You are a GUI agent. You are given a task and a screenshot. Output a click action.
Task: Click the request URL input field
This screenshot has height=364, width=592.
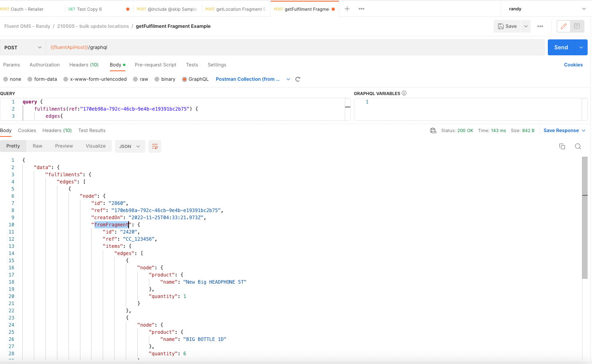pos(295,47)
